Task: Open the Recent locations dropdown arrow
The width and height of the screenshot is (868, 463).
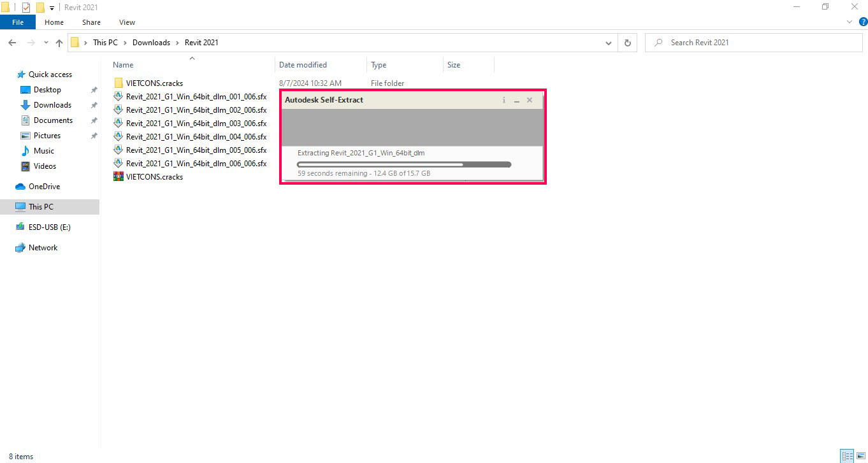Action: point(46,43)
